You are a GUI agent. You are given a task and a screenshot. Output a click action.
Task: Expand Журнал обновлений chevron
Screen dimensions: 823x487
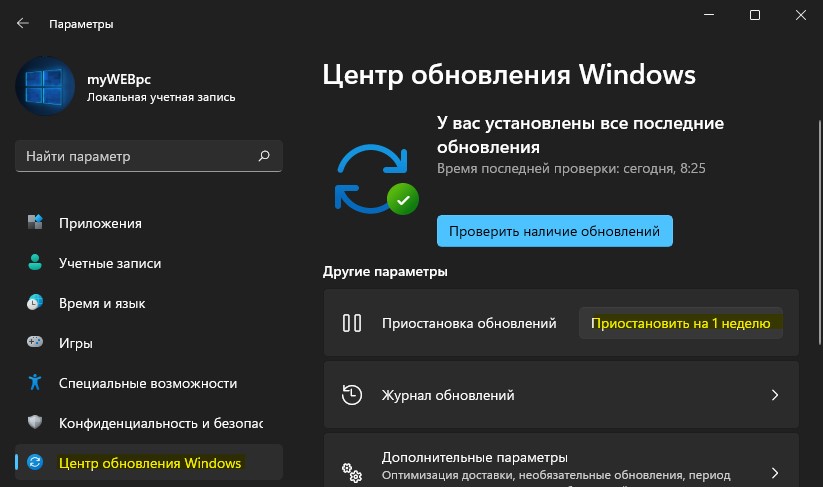click(x=775, y=395)
